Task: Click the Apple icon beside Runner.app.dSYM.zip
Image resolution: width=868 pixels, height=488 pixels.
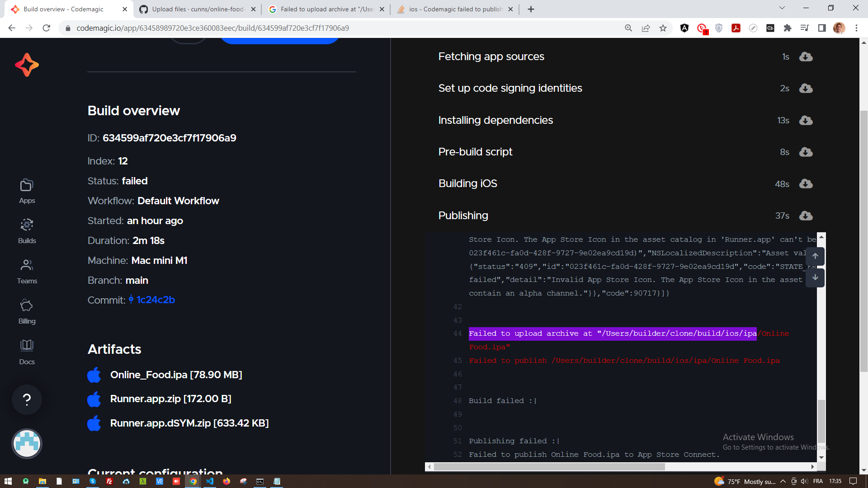Action: point(94,423)
